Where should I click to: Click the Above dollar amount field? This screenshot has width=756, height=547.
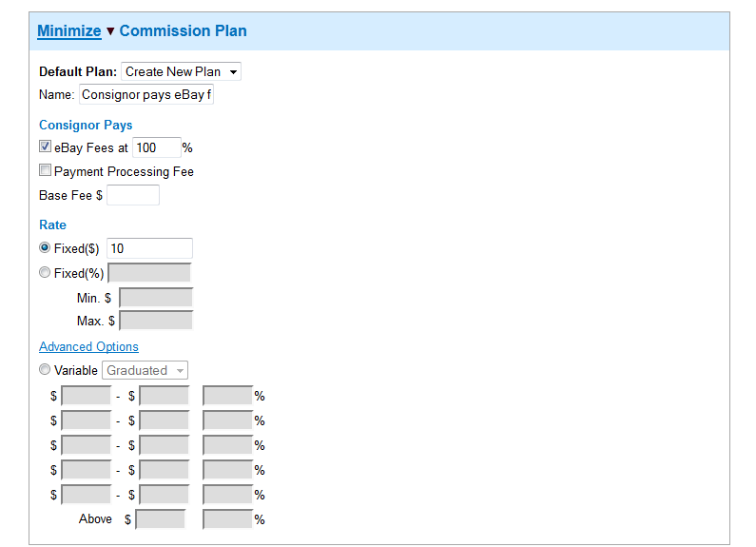click(161, 519)
